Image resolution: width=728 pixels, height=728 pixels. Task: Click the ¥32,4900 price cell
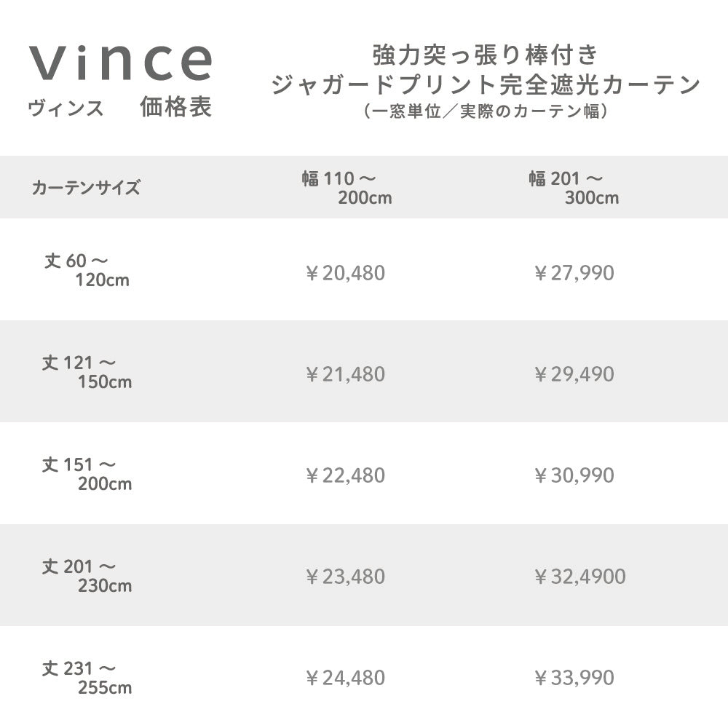579,577
